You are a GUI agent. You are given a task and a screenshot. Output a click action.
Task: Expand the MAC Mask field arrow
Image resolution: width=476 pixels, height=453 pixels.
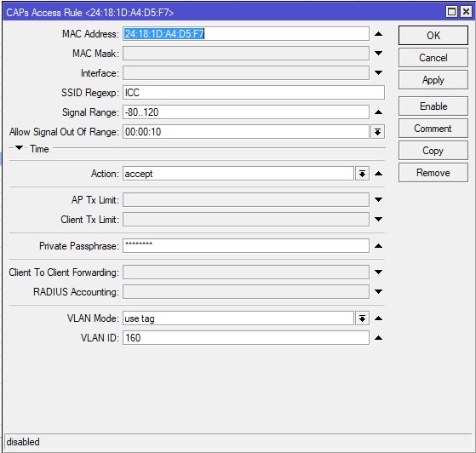378,54
